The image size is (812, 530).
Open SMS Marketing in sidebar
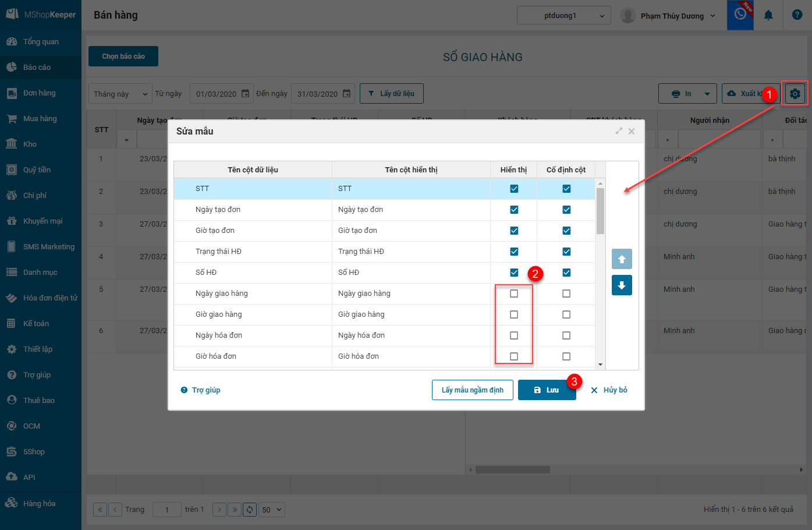(41, 247)
